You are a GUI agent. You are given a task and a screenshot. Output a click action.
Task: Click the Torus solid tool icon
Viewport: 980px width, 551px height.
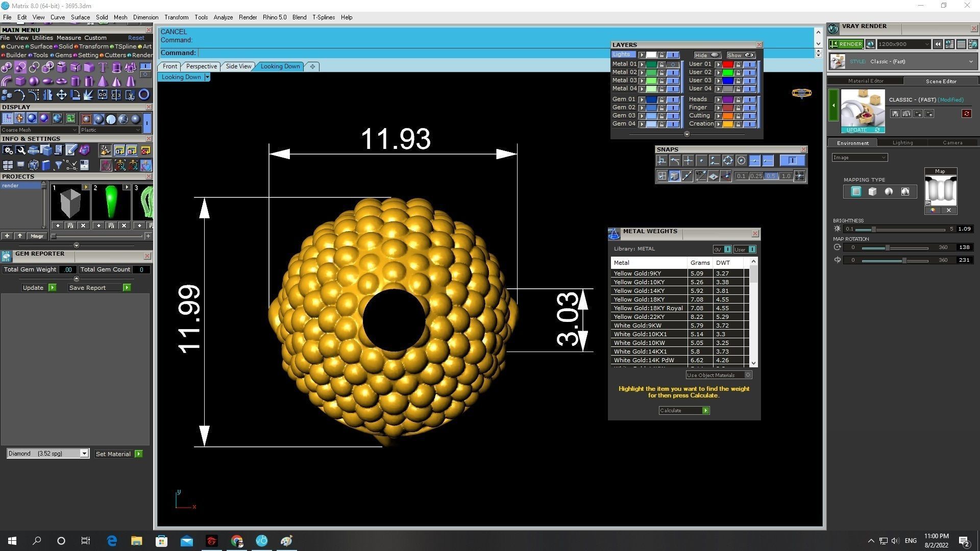(61, 81)
